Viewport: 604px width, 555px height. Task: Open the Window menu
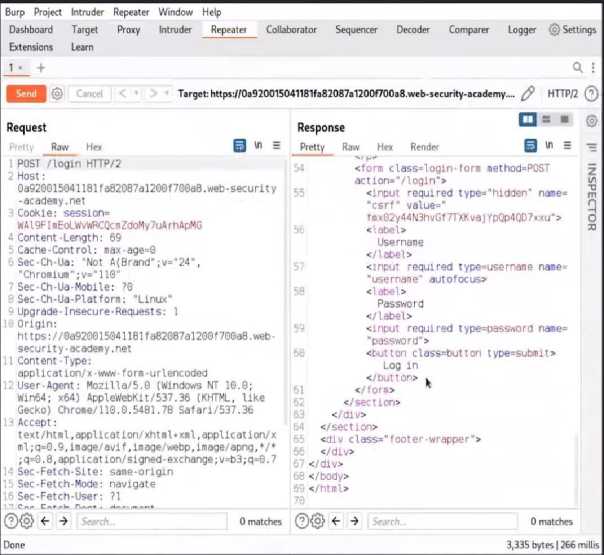pos(175,12)
